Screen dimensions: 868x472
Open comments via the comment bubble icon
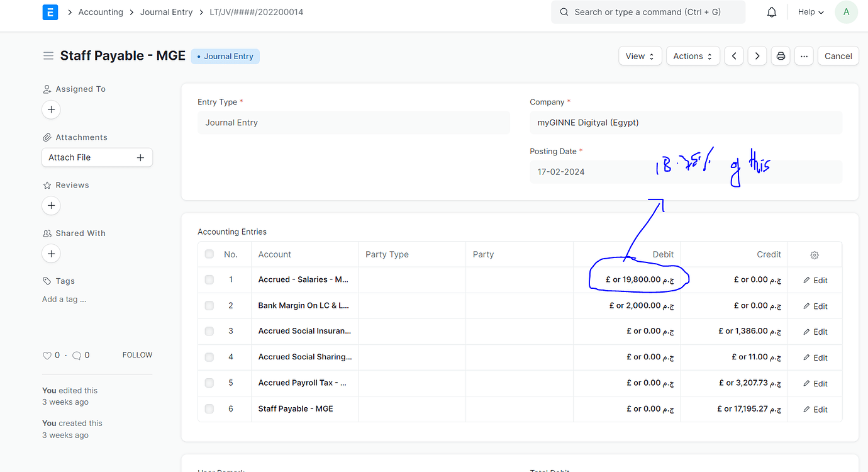pos(76,355)
